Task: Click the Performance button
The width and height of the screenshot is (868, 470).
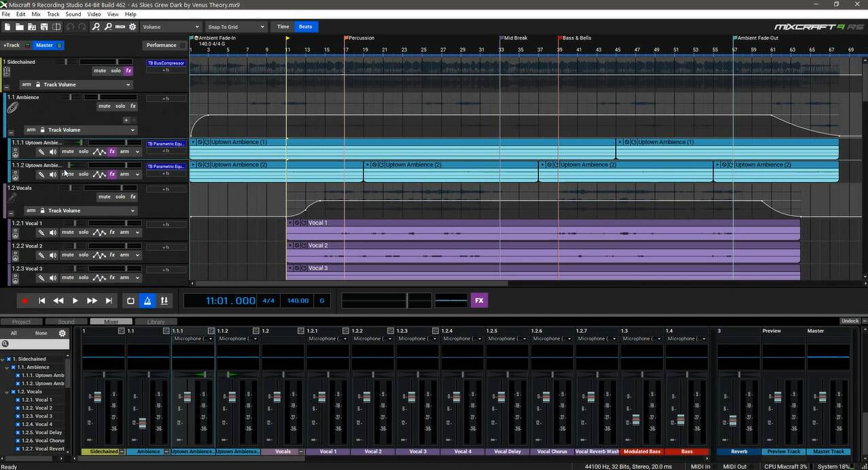Action: coord(161,46)
